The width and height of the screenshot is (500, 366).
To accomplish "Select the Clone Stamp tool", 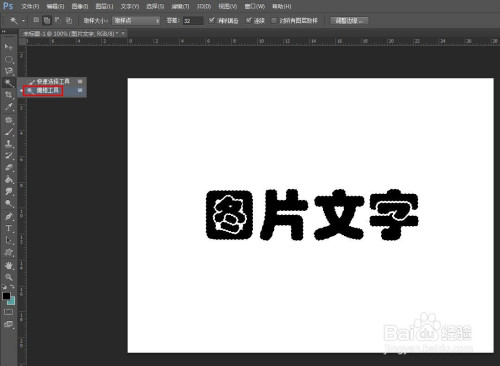I will point(9,144).
